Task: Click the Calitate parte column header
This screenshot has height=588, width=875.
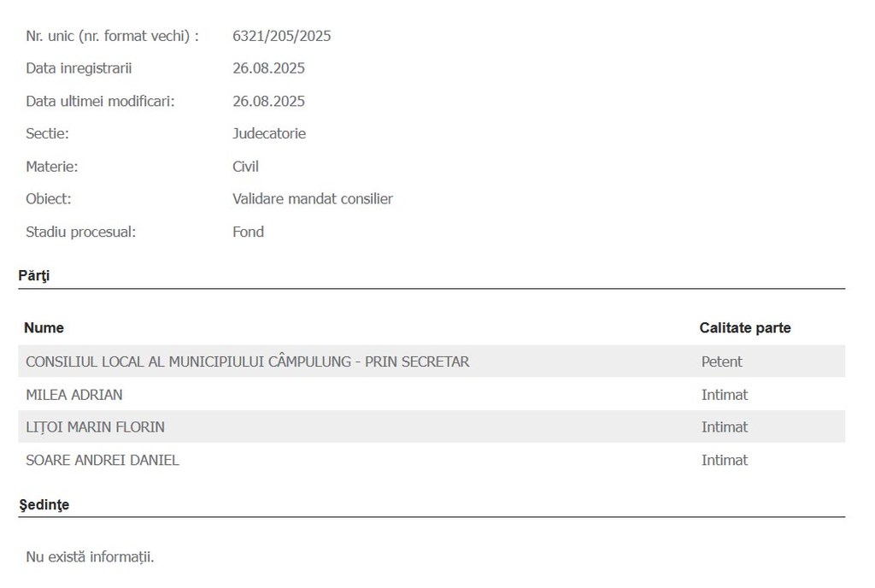Action: [x=745, y=327]
